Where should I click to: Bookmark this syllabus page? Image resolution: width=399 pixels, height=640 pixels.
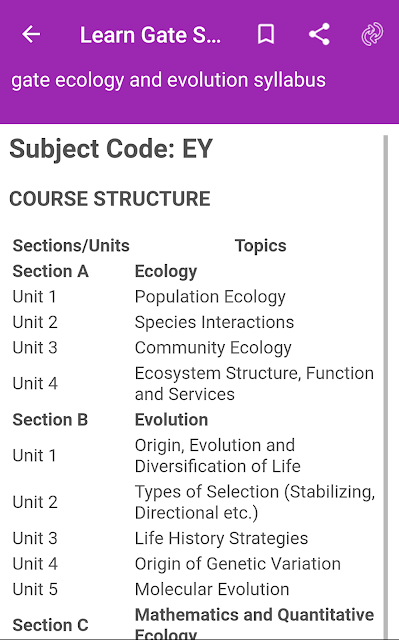266,34
